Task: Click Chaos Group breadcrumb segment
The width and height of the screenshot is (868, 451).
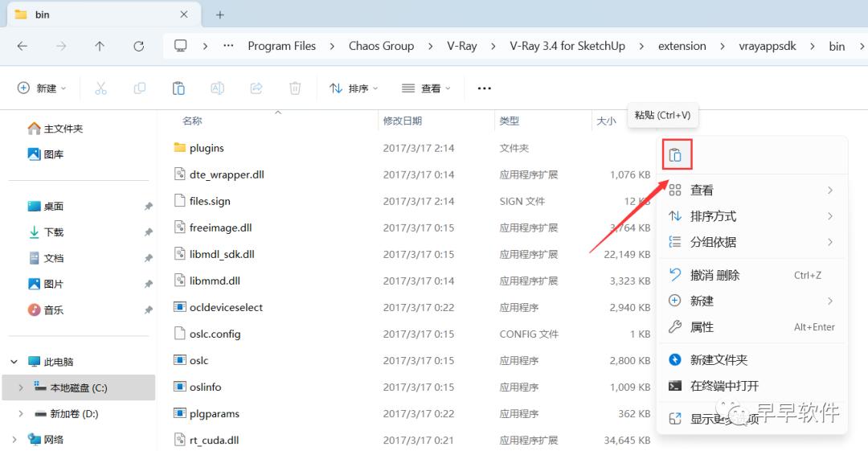Action: pyautogui.click(x=381, y=46)
